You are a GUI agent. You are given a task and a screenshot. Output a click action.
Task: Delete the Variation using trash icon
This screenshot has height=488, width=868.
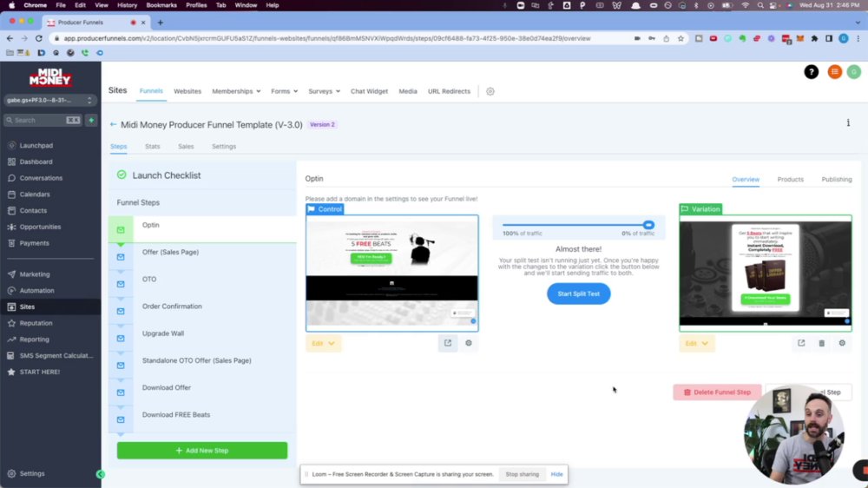click(821, 344)
